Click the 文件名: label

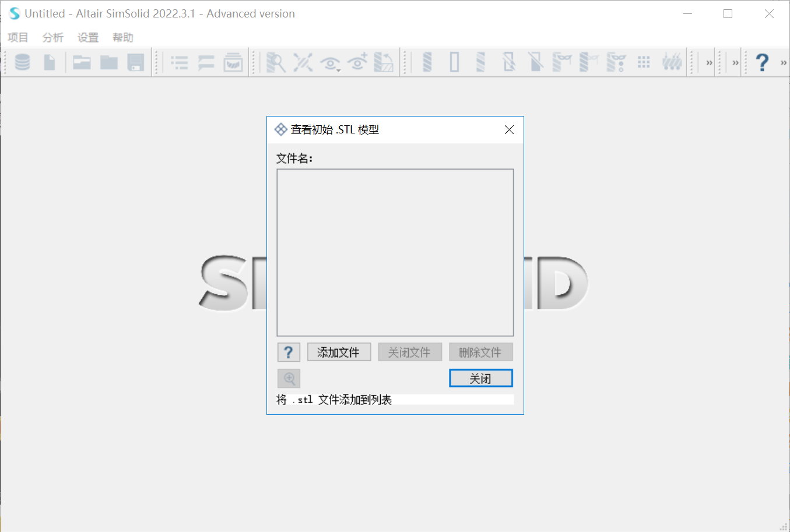[294, 158]
